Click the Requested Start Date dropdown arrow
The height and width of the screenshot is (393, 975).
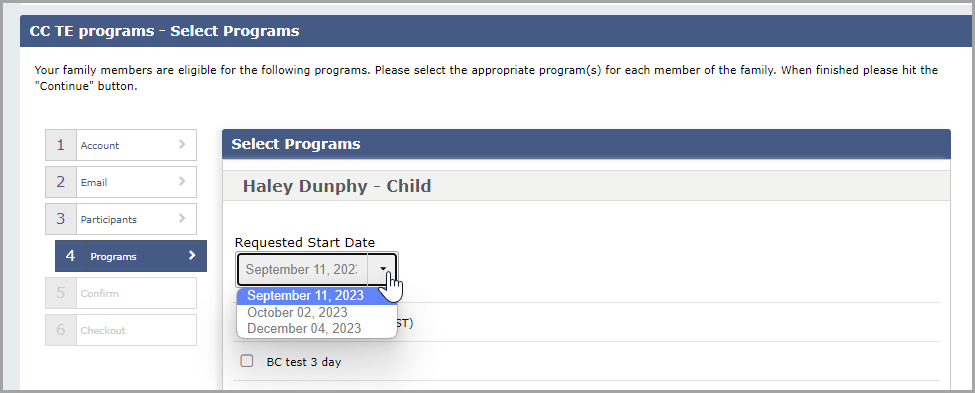(x=383, y=269)
